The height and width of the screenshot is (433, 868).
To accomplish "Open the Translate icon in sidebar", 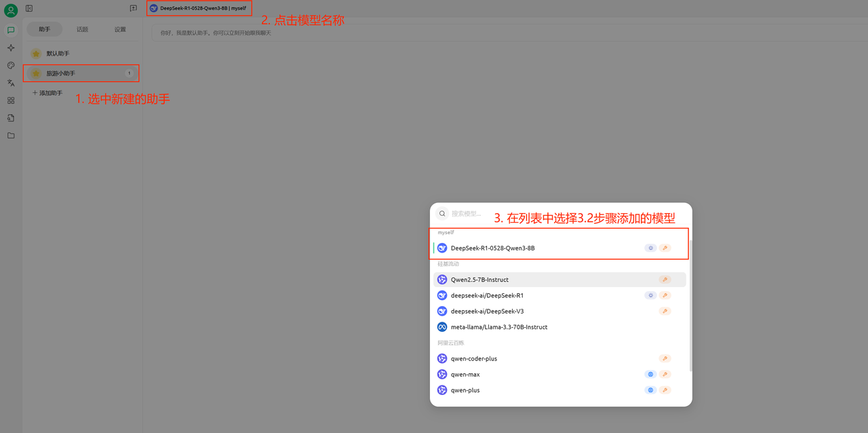I will (x=11, y=83).
